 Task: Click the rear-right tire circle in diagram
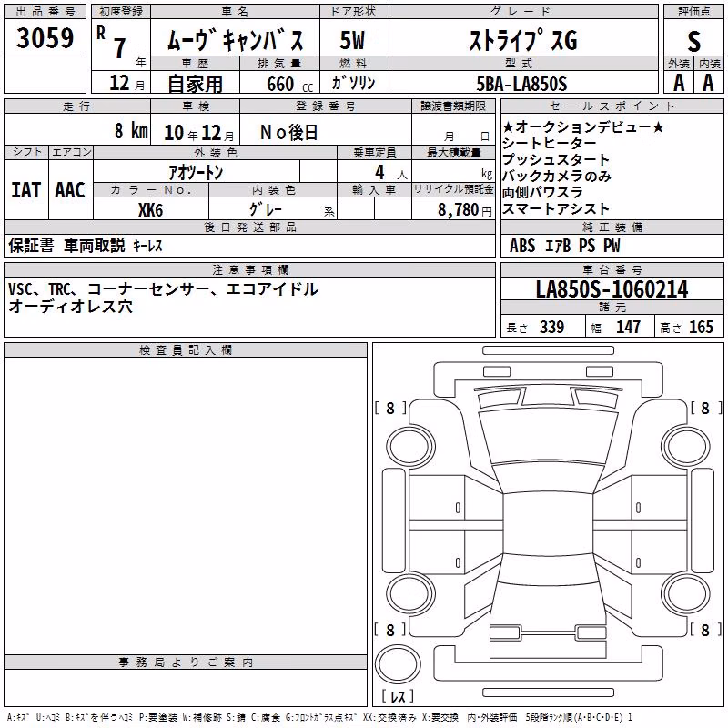pyautogui.click(x=687, y=594)
